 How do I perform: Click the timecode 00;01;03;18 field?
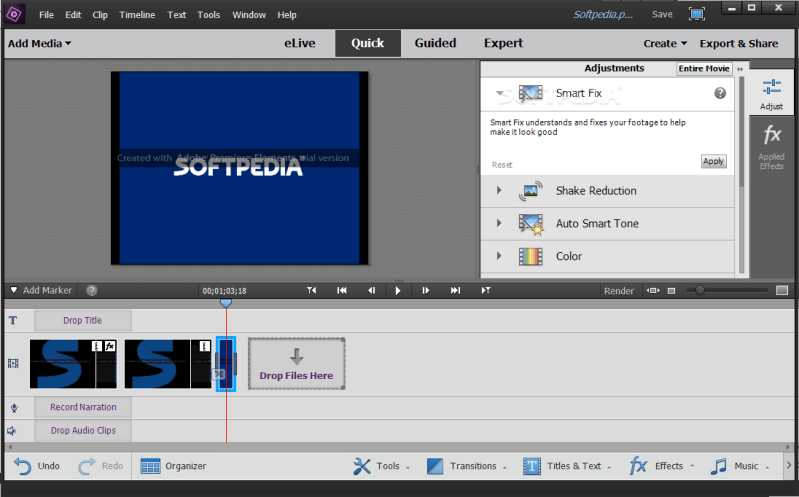coord(224,291)
